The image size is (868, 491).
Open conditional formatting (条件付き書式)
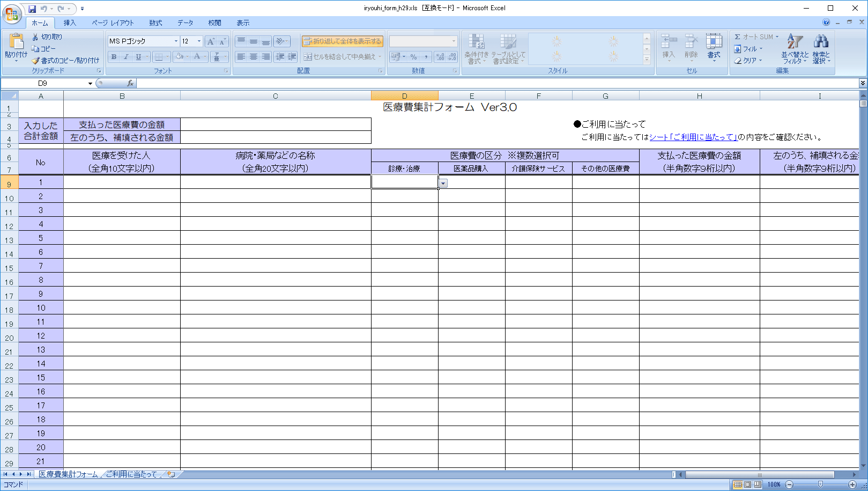[x=476, y=49]
